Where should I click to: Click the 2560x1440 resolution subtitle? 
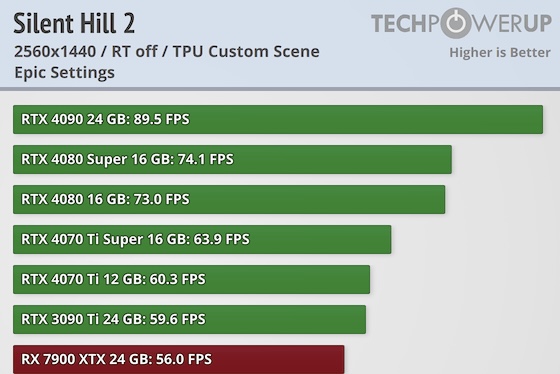click(167, 51)
